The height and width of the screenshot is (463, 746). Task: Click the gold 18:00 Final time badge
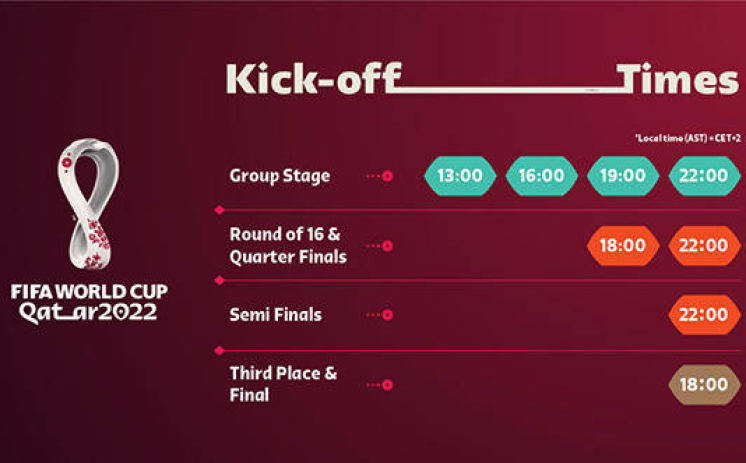pyautogui.click(x=704, y=384)
